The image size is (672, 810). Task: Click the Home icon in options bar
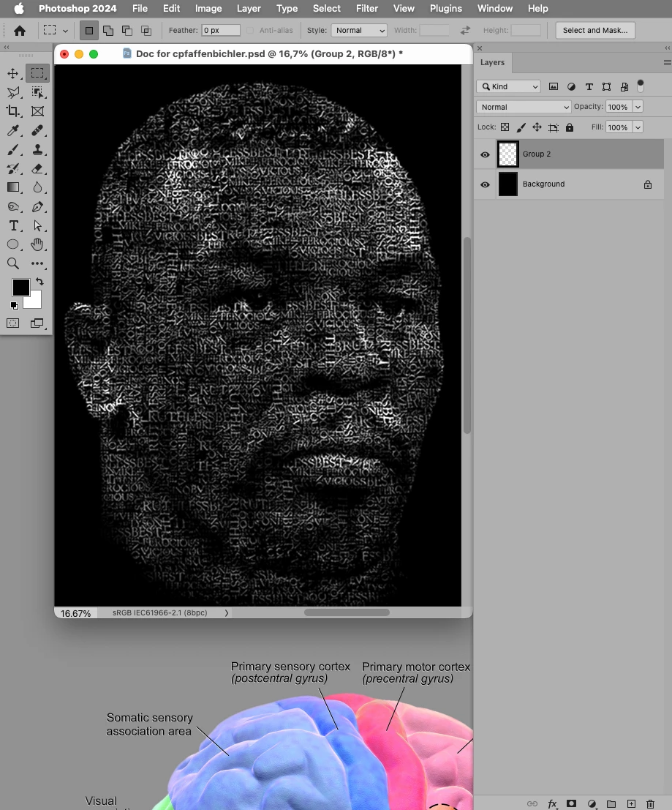pyautogui.click(x=20, y=31)
